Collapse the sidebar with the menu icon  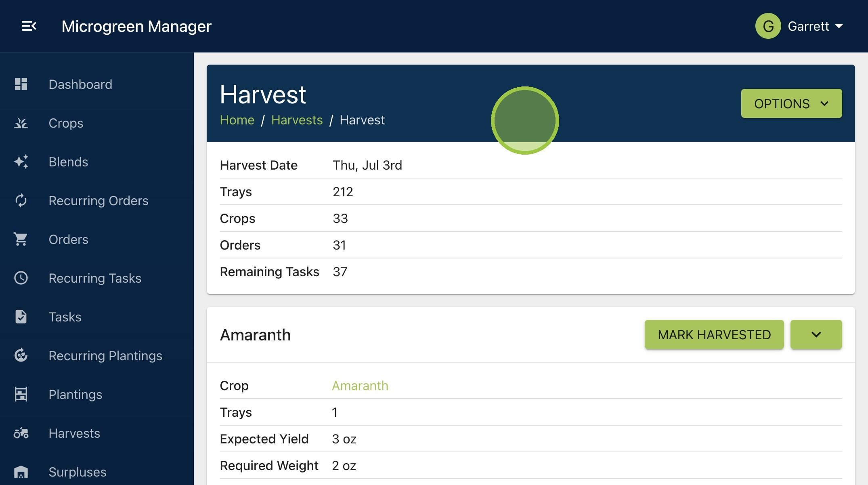click(29, 26)
